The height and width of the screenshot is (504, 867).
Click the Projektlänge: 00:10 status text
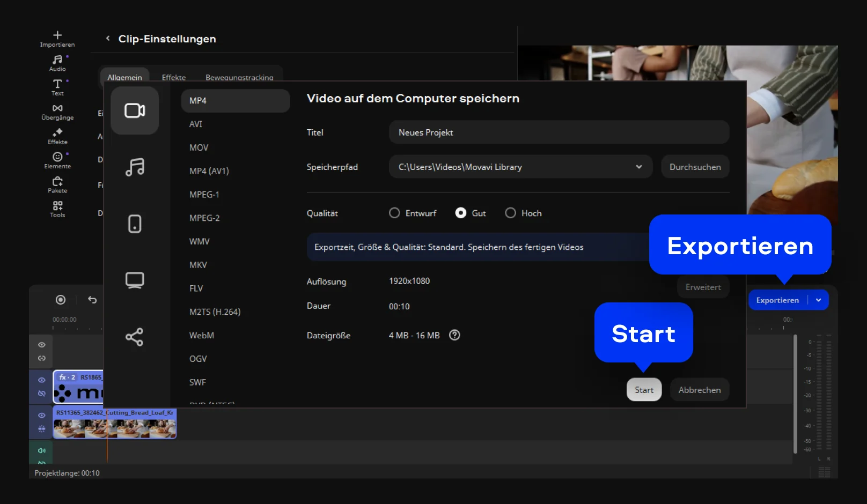(x=67, y=473)
